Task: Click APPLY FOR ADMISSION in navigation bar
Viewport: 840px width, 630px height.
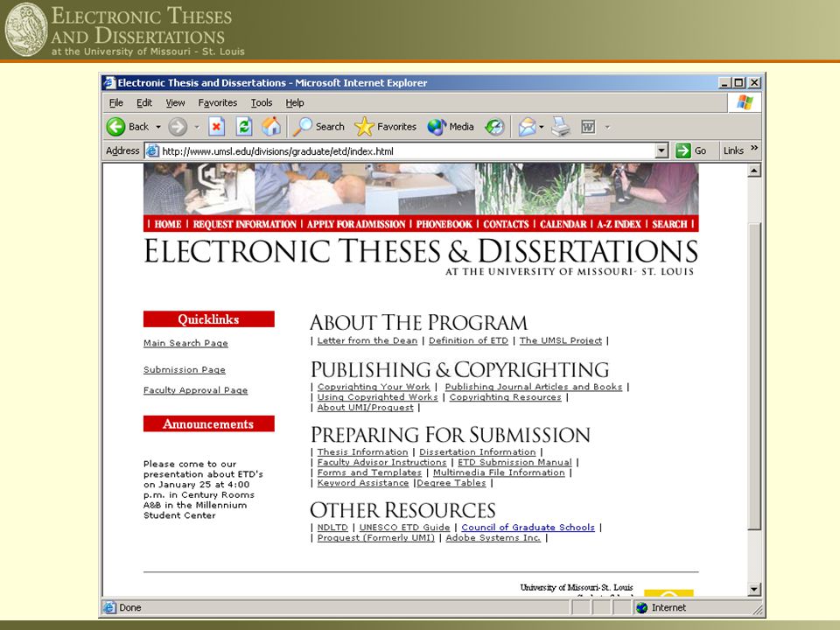Action: click(x=356, y=224)
